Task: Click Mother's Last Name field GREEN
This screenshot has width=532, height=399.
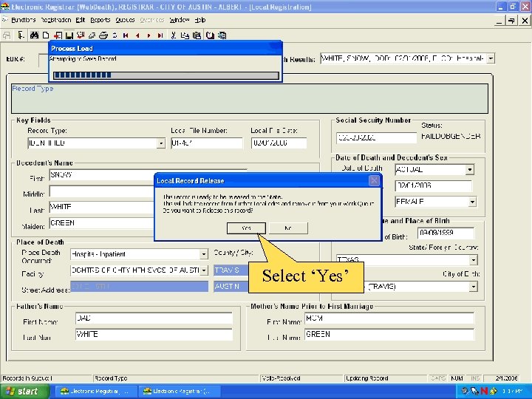Action: [389, 335]
